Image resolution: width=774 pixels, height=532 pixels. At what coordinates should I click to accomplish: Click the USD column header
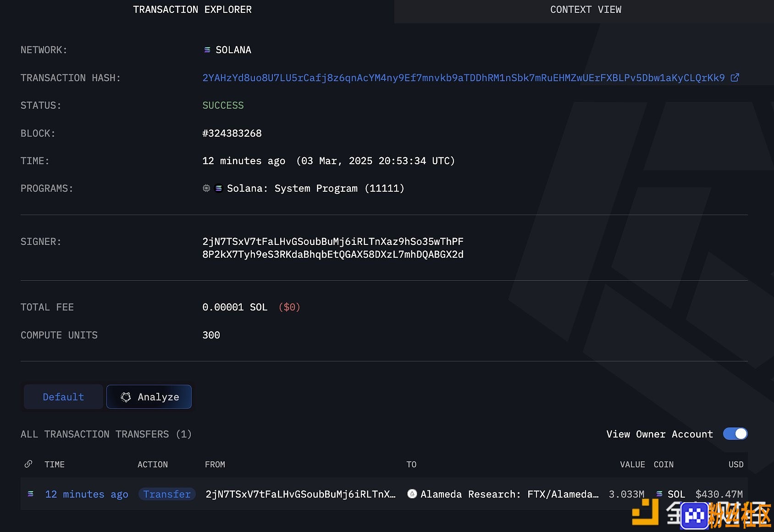[x=736, y=465]
